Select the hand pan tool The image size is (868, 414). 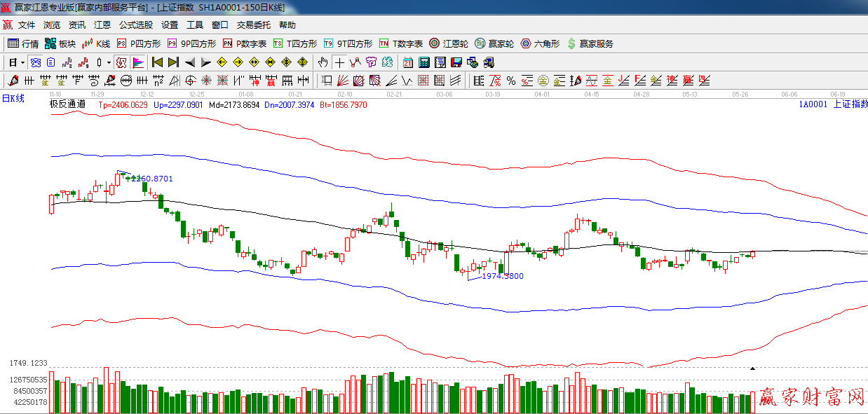(x=323, y=62)
